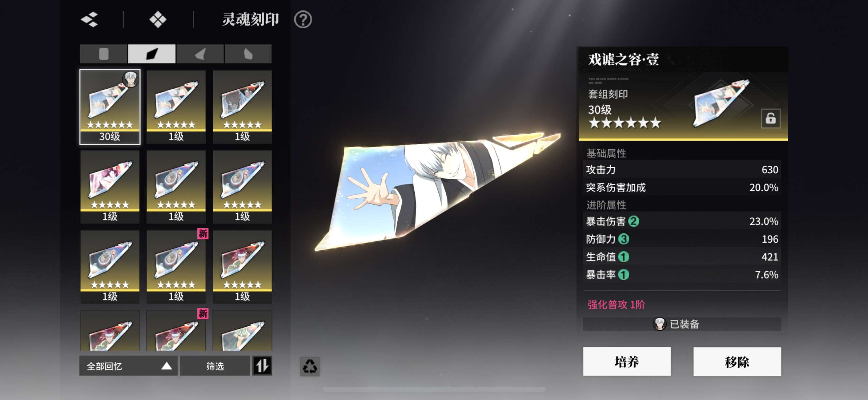
Task: Toggle the lock icon on 戏谑之容·壹
Action: pos(771,118)
